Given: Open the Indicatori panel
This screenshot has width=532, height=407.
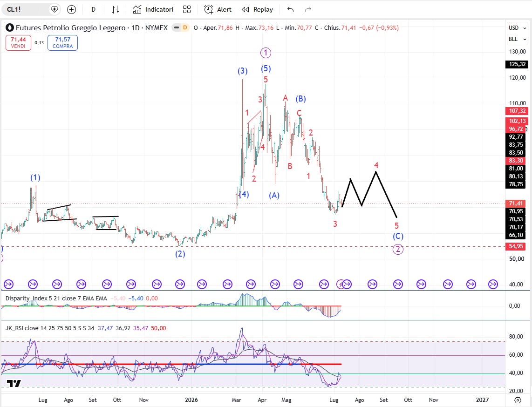Looking at the screenshot, I should (x=153, y=9).
